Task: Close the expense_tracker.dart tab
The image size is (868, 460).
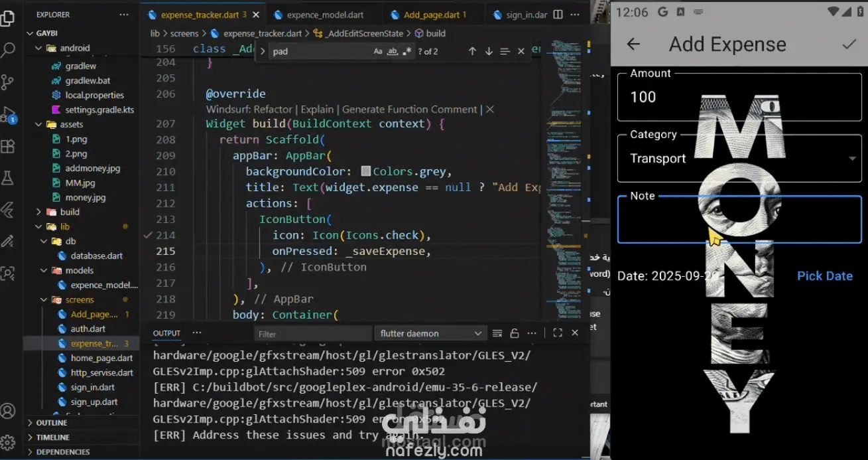Action: point(256,14)
